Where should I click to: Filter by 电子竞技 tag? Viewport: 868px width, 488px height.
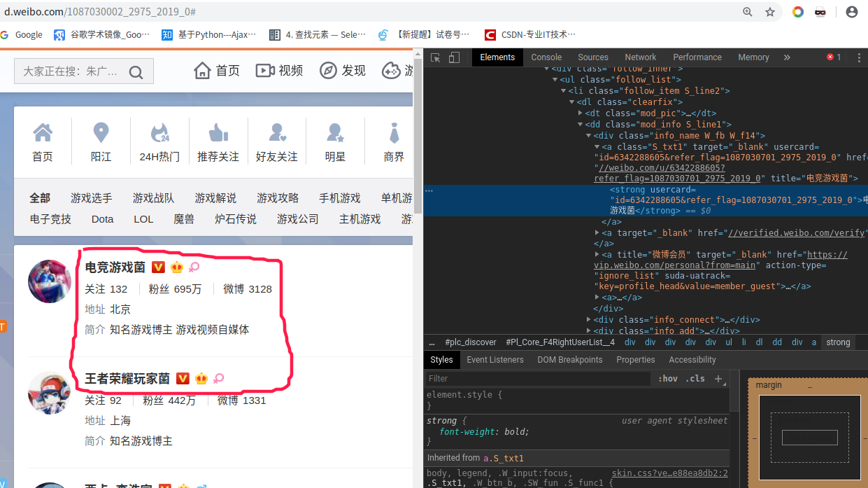50,219
